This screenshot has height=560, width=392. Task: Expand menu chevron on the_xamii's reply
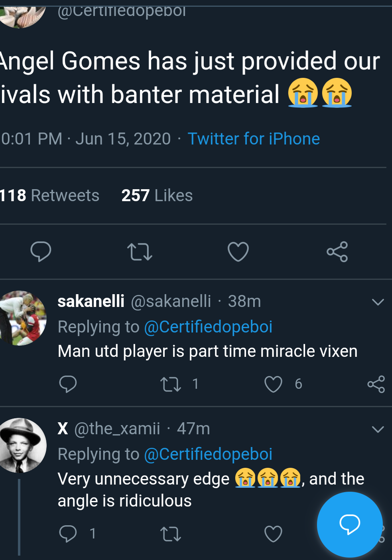click(378, 429)
